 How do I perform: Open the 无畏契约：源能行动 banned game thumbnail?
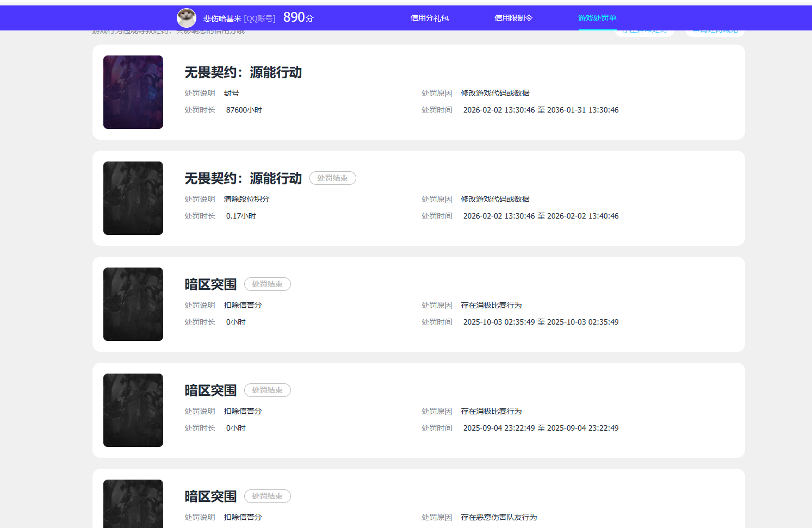coord(133,92)
